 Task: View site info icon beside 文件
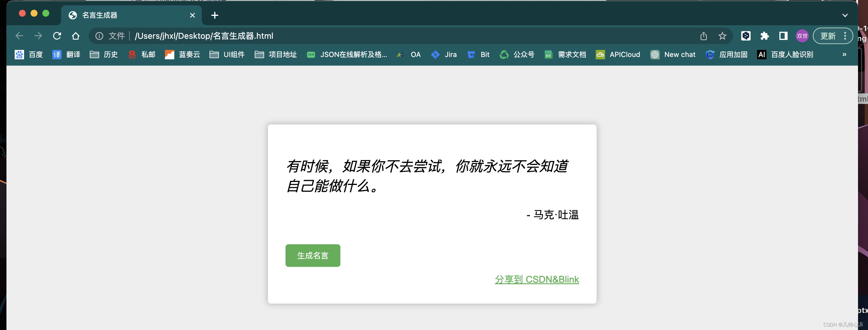click(x=99, y=36)
